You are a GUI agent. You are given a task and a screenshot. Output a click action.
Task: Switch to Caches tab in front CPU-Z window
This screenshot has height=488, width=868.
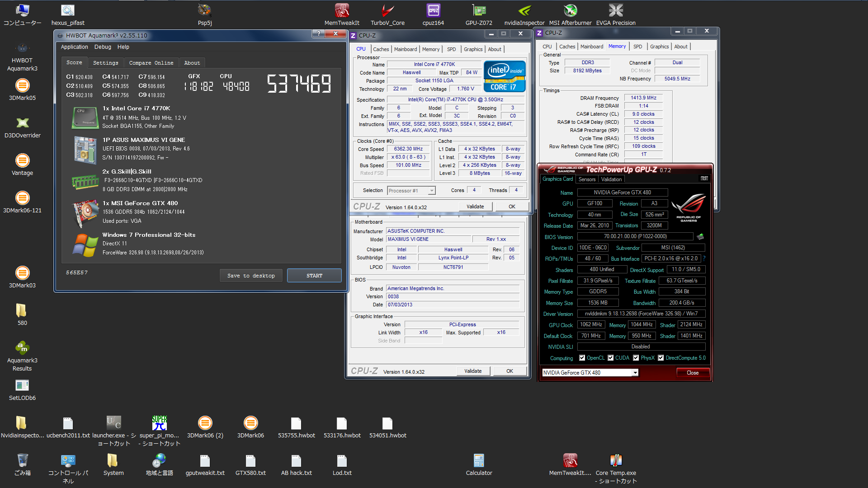click(x=381, y=49)
